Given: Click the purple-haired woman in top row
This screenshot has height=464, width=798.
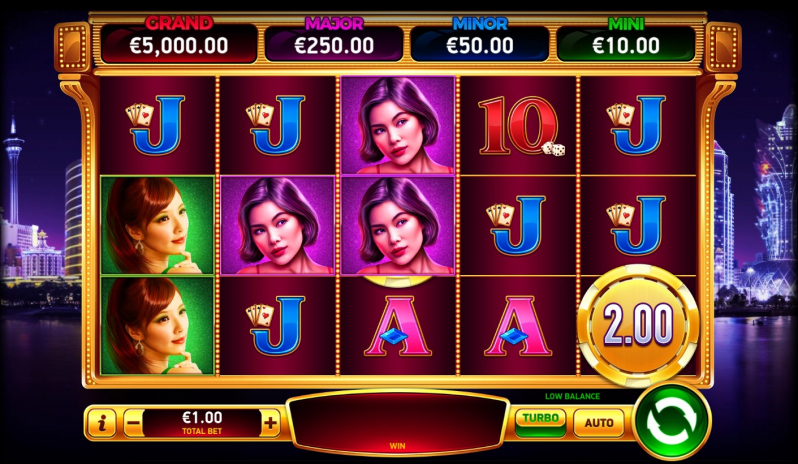Looking at the screenshot, I should [398, 125].
